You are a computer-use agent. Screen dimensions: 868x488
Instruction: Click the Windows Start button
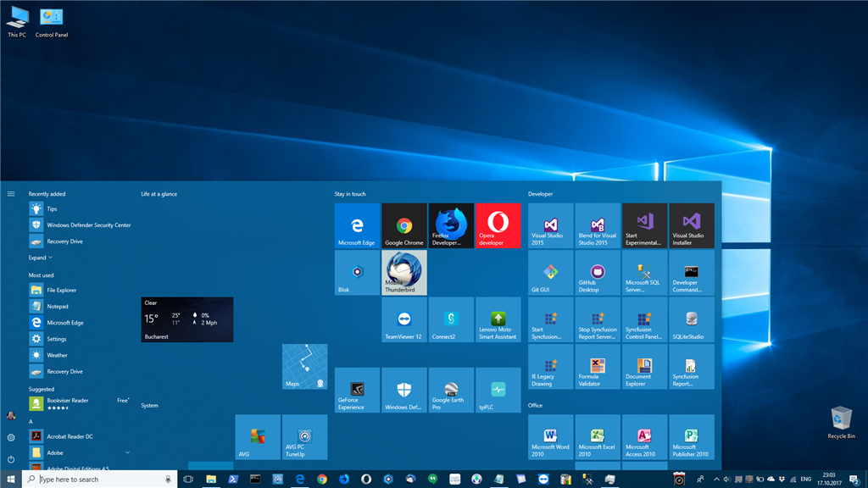pyautogui.click(x=11, y=479)
